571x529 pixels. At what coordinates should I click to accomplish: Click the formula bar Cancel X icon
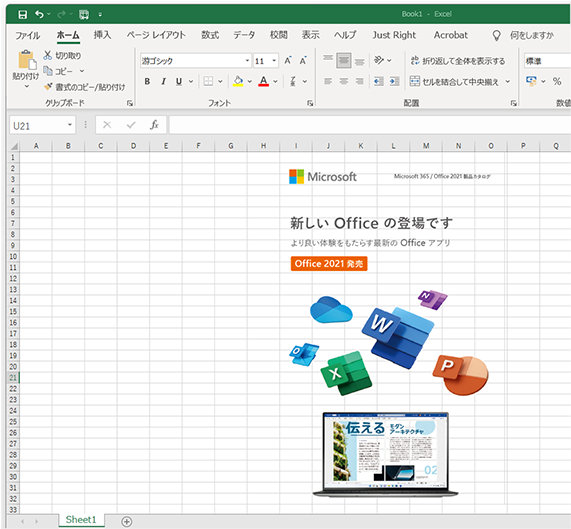point(107,125)
